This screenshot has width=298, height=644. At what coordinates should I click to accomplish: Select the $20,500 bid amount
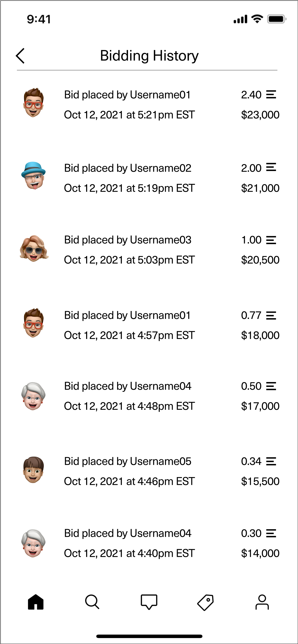(260, 260)
